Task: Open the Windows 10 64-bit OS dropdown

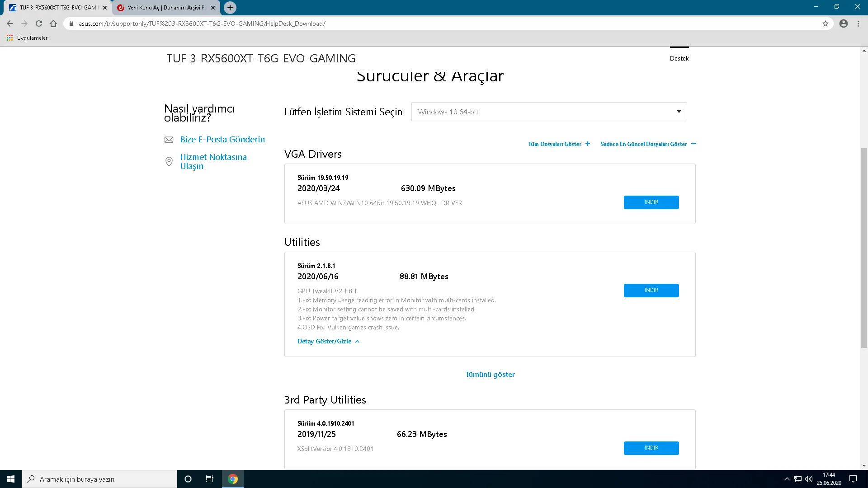Action: point(549,112)
